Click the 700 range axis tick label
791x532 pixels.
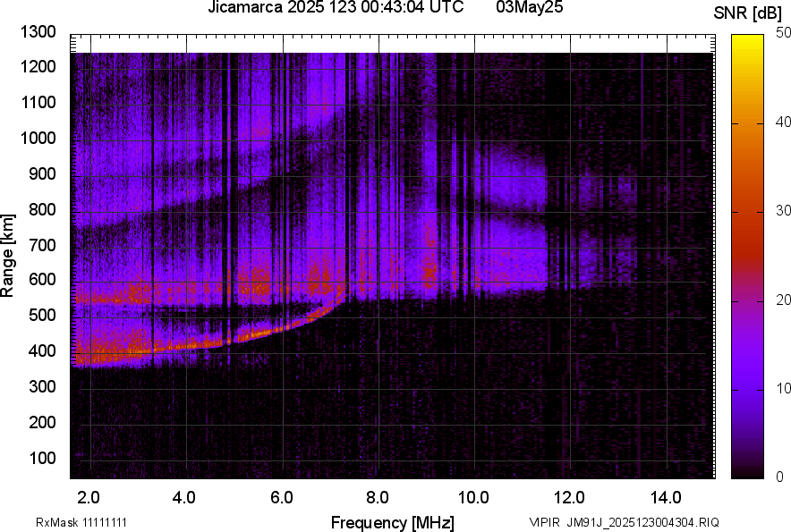tap(42, 245)
